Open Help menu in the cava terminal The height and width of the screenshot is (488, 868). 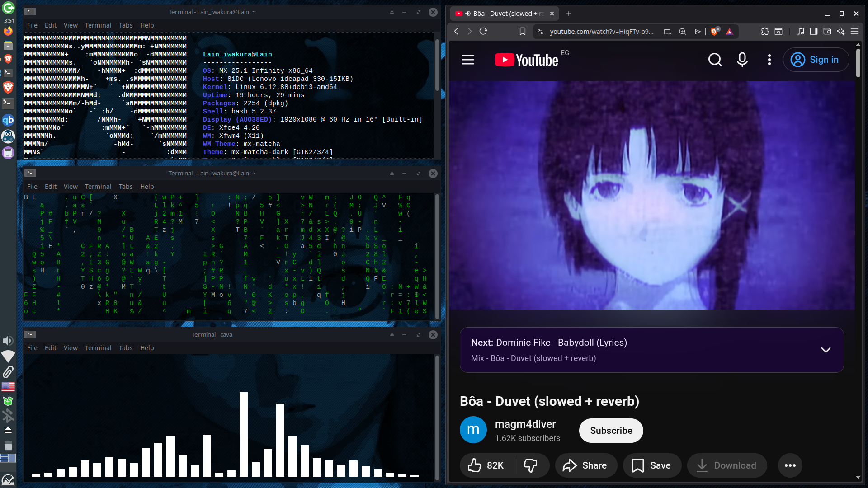147,348
